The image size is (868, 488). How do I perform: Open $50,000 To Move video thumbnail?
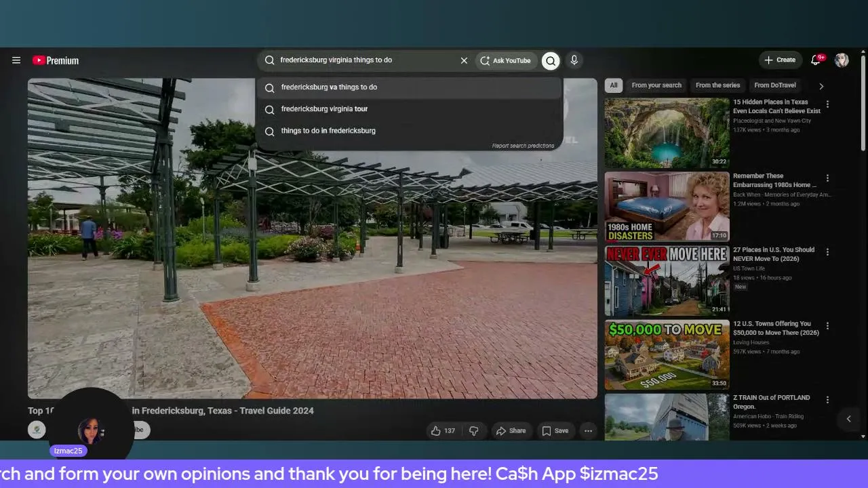tap(667, 354)
